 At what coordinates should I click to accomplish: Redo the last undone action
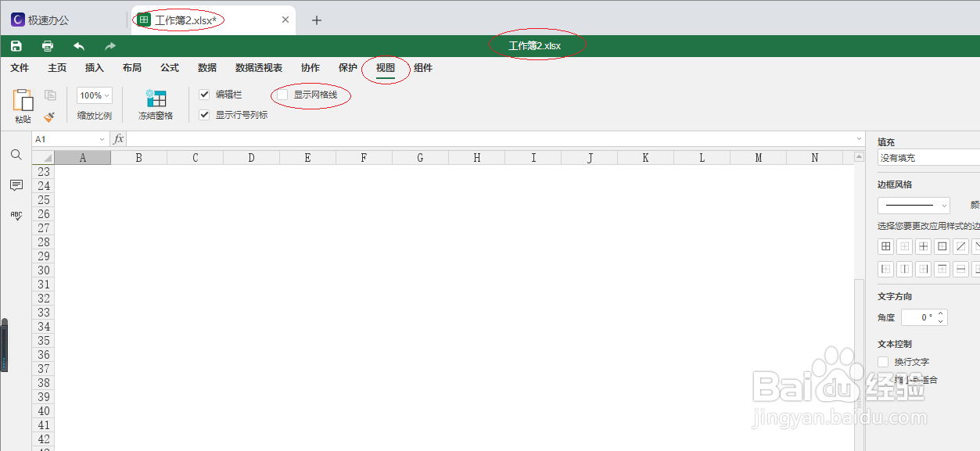110,46
